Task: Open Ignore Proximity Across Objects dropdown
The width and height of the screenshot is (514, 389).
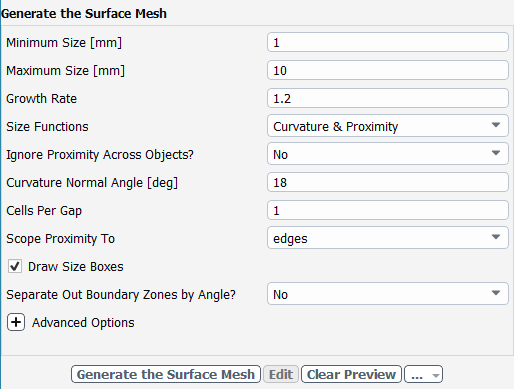Action: click(388, 154)
